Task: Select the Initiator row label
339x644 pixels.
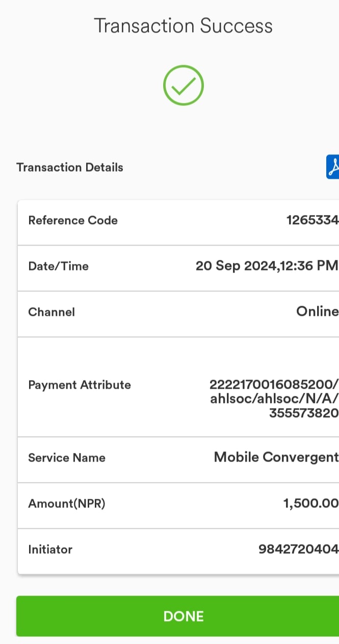Action: [50, 549]
